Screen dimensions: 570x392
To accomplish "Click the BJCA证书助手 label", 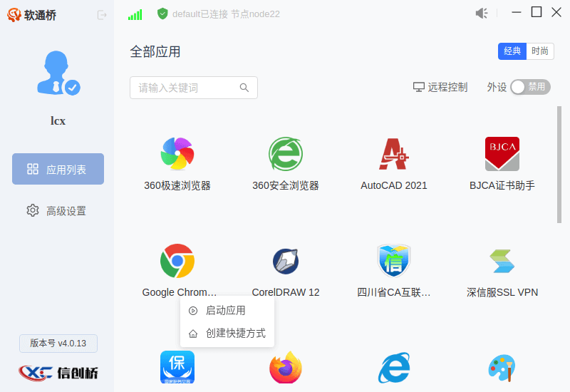I will click(x=502, y=185).
